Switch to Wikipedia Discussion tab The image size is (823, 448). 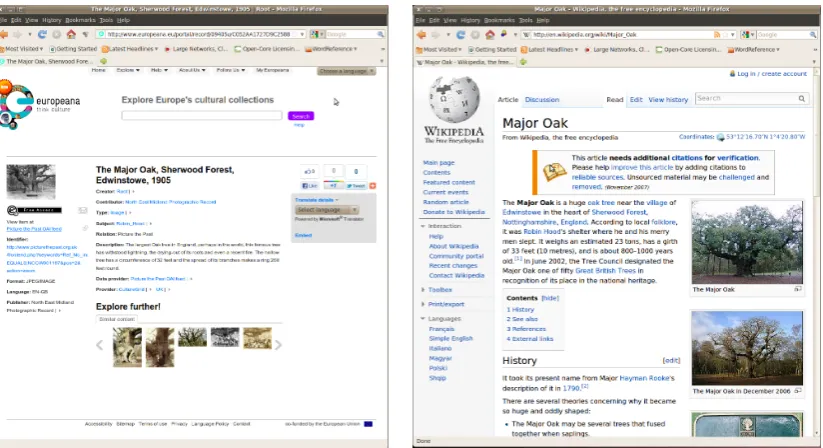tap(542, 100)
